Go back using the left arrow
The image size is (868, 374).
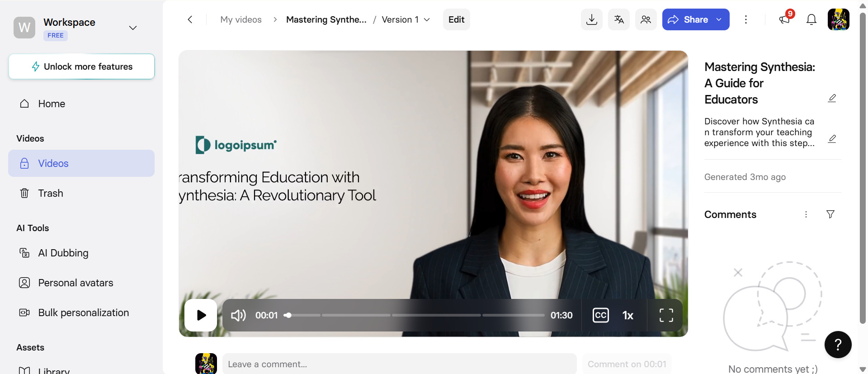coord(190,19)
